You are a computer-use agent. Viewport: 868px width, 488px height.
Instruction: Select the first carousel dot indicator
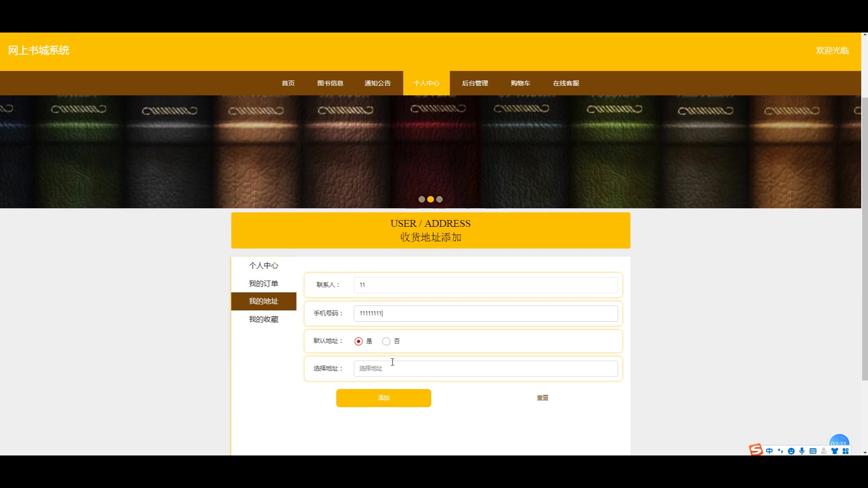[422, 199]
